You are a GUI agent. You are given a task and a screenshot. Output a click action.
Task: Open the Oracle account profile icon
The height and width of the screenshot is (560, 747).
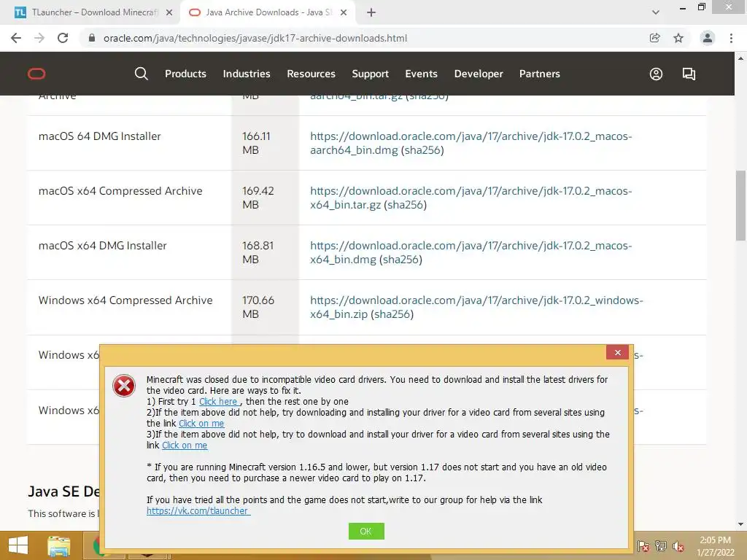[x=656, y=74]
